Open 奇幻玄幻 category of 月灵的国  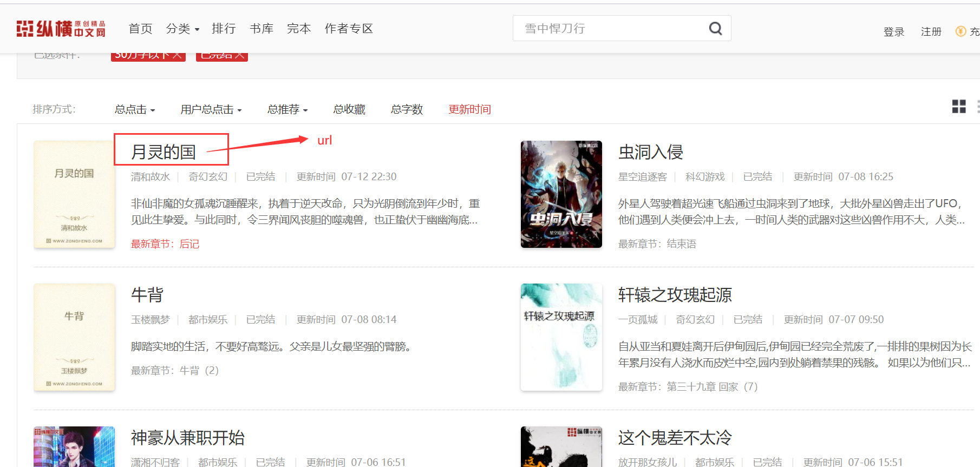pyautogui.click(x=208, y=177)
